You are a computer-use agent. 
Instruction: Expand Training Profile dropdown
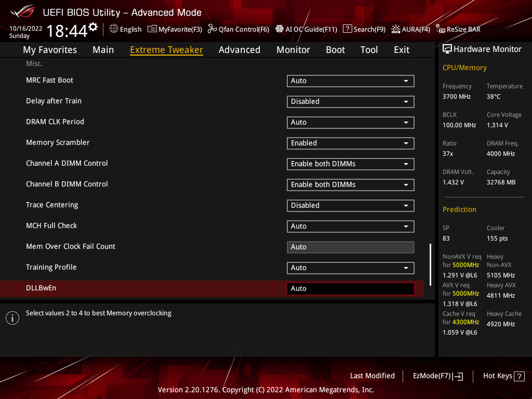pos(351,268)
